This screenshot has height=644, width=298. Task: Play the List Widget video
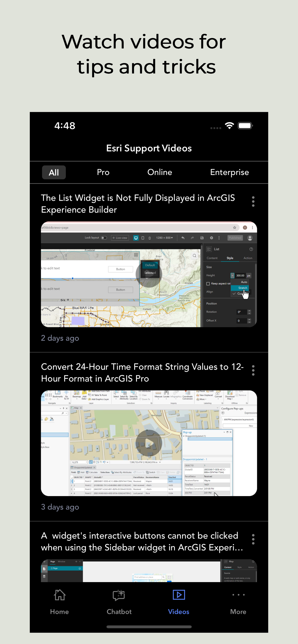tap(149, 274)
